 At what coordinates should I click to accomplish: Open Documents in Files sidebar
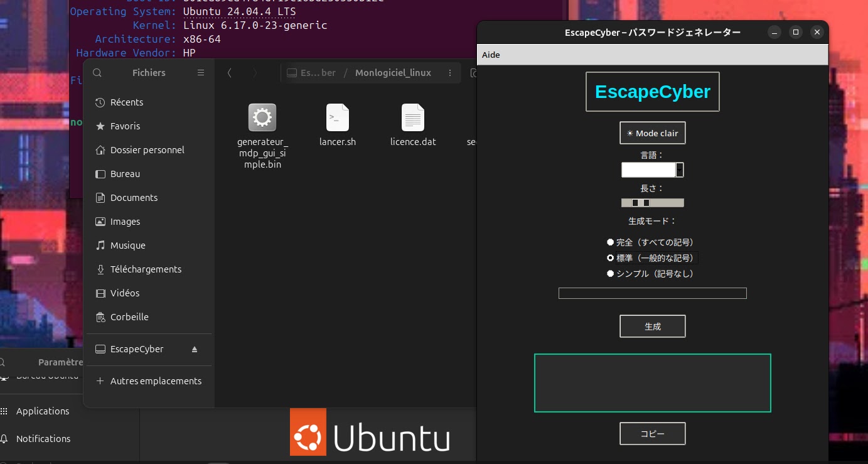pos(149,198)
